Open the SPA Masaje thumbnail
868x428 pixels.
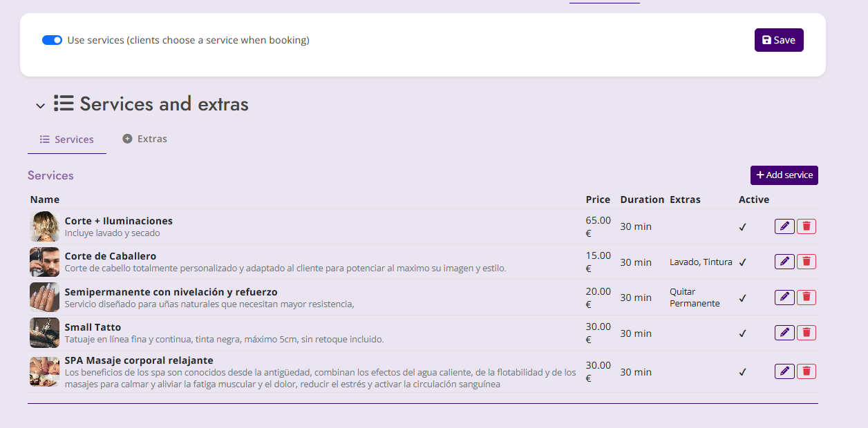44,371
